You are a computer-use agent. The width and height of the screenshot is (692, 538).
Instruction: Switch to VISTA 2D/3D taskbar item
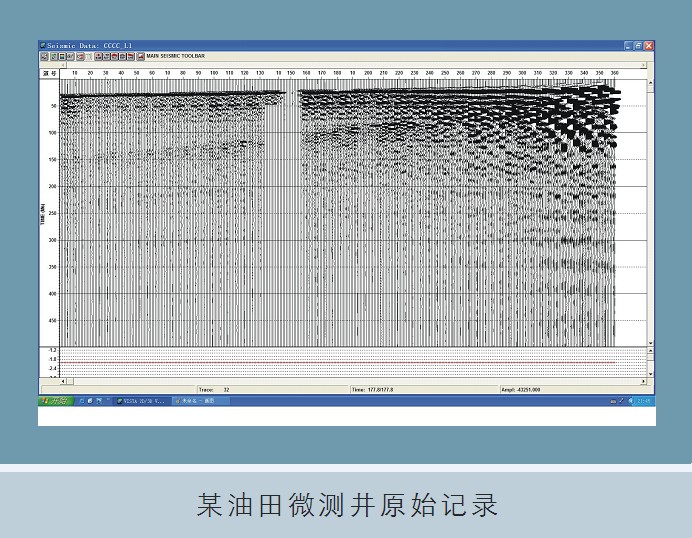142,400
